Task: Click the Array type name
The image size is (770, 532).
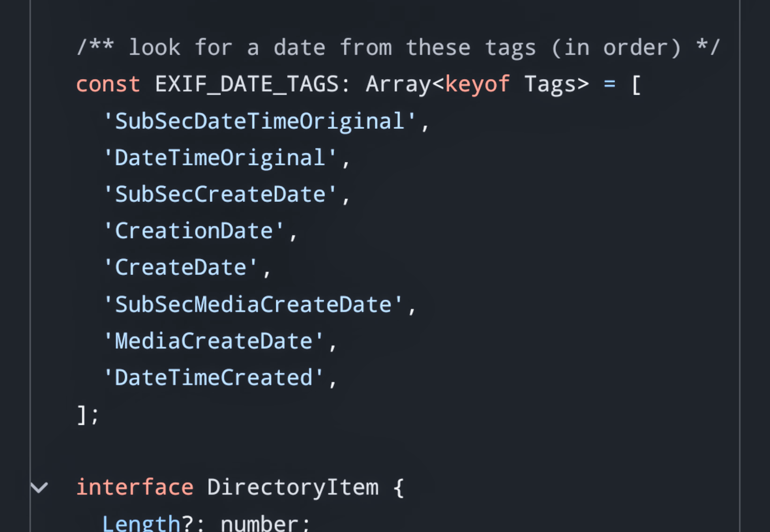Action: tap(399, 85)
